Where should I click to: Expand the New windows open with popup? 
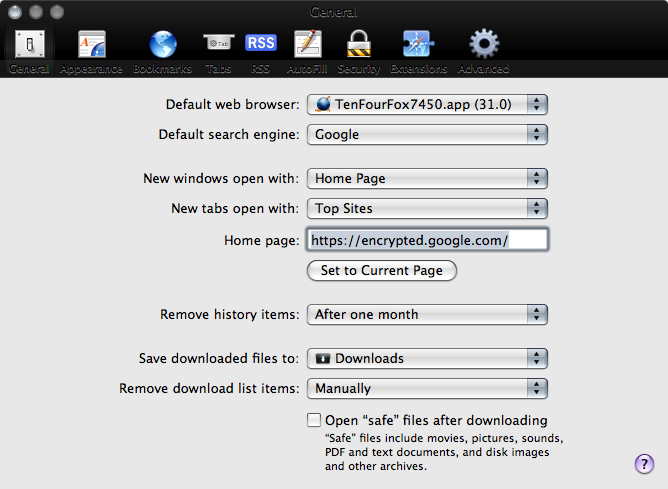click(x=427, y=178)
